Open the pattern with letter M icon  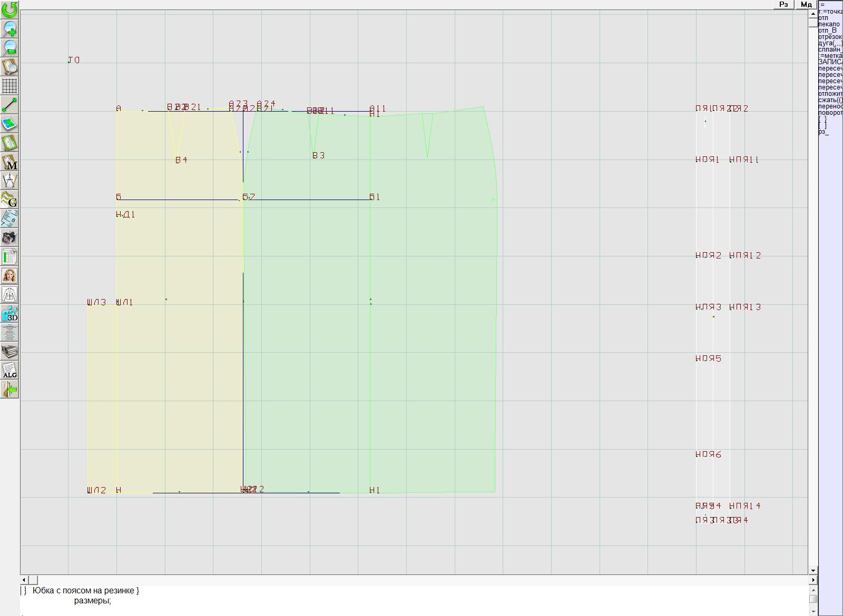click(9, 162)
